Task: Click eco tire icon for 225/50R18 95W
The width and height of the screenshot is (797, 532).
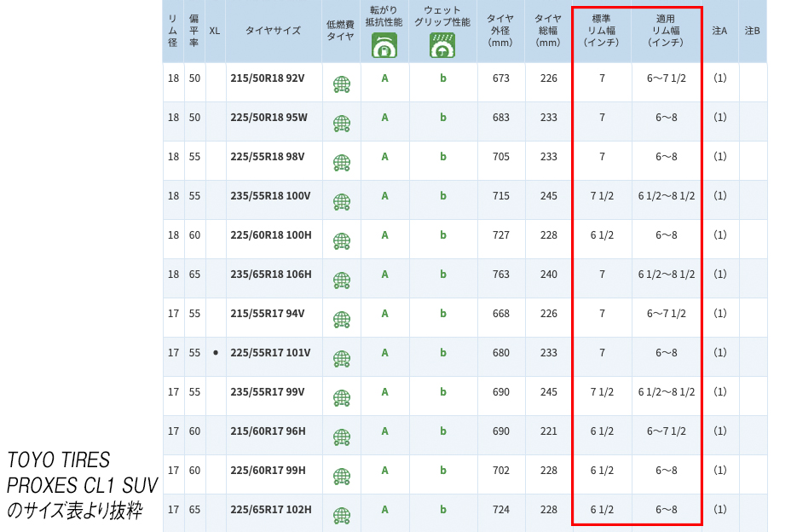Action: point(341,124)
